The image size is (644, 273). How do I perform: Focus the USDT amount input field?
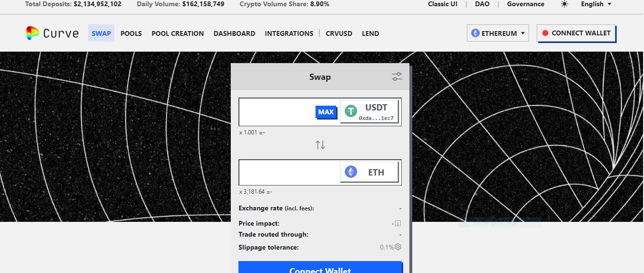click(277, 112)
